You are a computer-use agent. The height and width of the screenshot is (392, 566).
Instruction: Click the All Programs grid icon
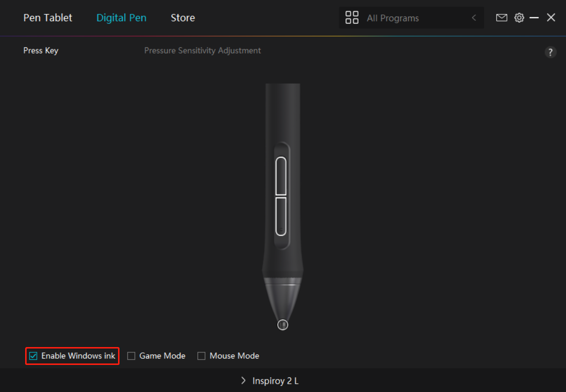coord(352,18)
